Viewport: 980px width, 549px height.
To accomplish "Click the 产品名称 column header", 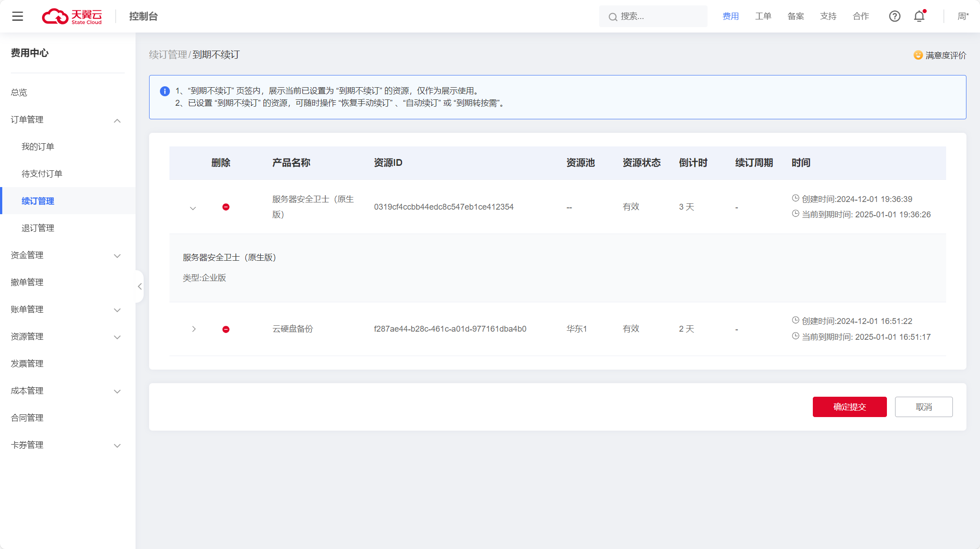I will (291, 163).
